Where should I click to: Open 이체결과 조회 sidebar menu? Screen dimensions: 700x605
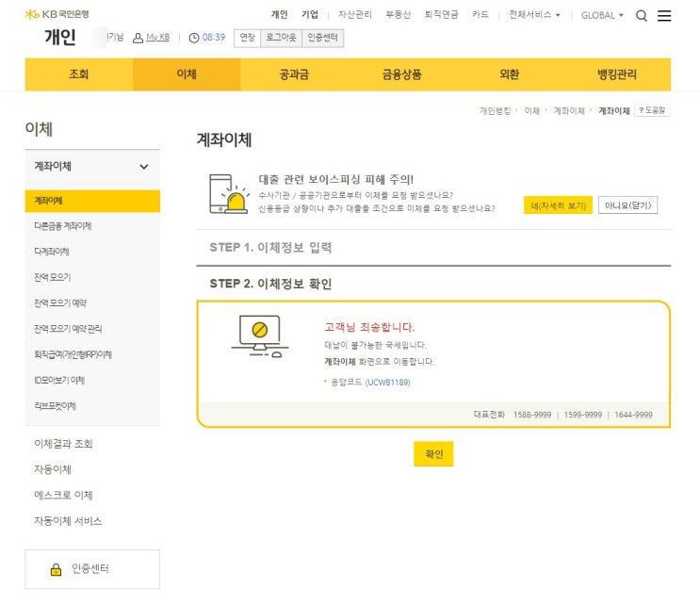click(63, 444)
